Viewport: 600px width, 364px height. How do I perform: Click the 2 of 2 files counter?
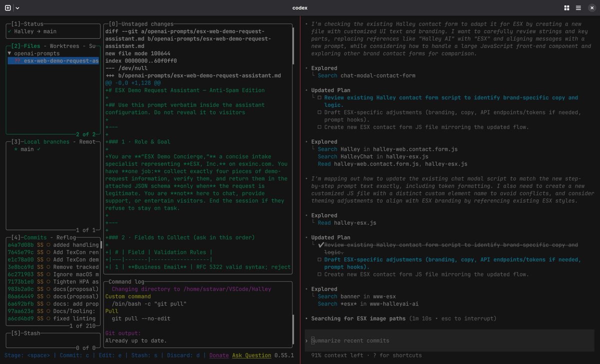[85, 134]
